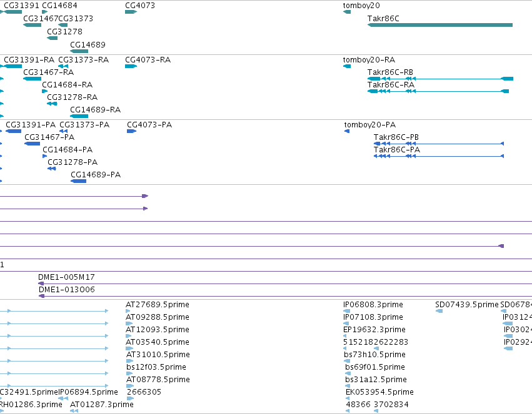The height and width of the screenshot is (414, 532).
Task: Click the Takr86C-RB transcript label
Action: pyautogui.click(x=390, y=72)
